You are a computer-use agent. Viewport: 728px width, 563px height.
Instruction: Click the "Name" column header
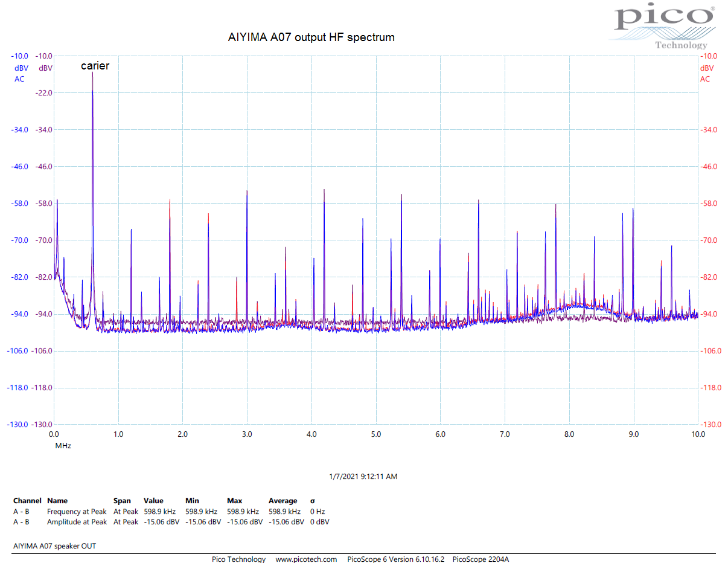coord(57,501)
